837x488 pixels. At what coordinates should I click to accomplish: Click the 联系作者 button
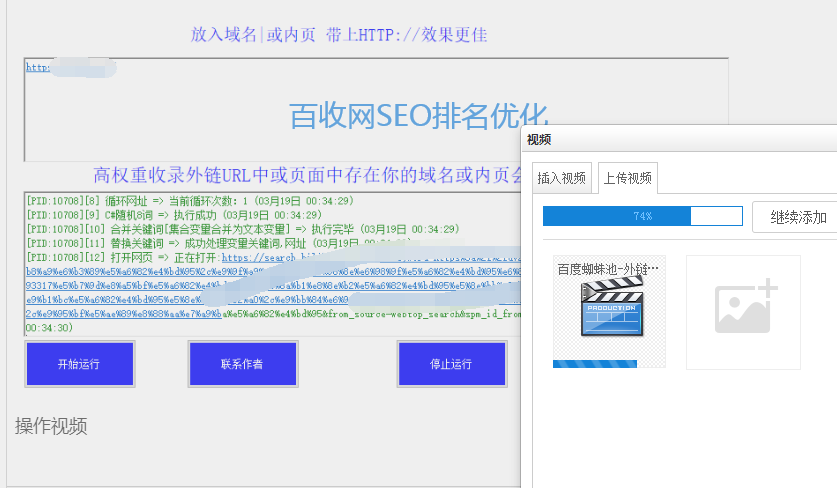pyautogui.click(x=243, y=364)
